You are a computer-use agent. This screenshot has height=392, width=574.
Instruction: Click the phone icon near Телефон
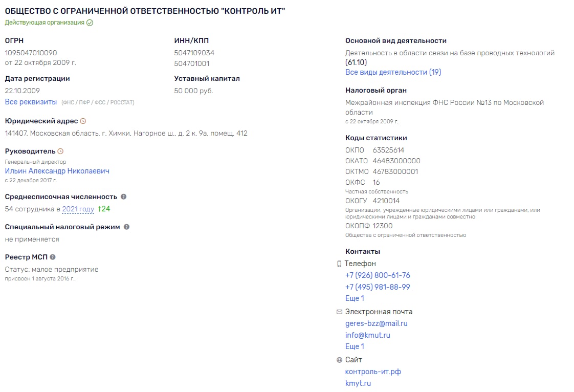coord(339,264)
